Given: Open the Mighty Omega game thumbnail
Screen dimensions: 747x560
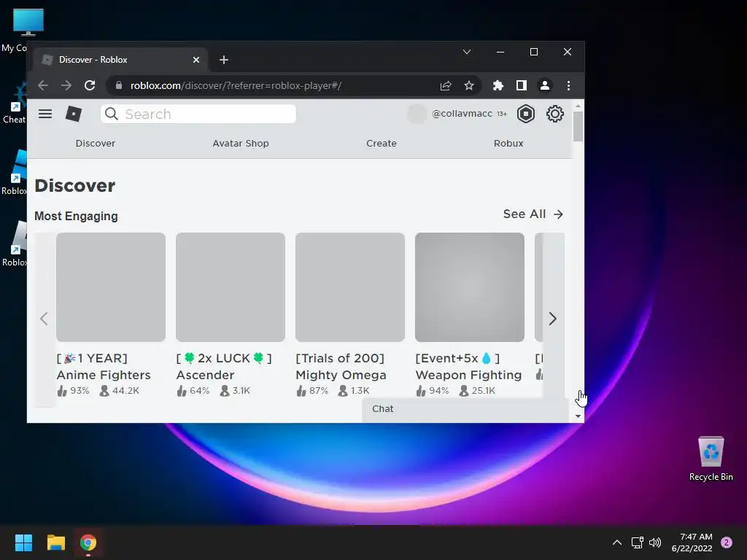Looking at the screenshot, I should (x=350, y=287).
